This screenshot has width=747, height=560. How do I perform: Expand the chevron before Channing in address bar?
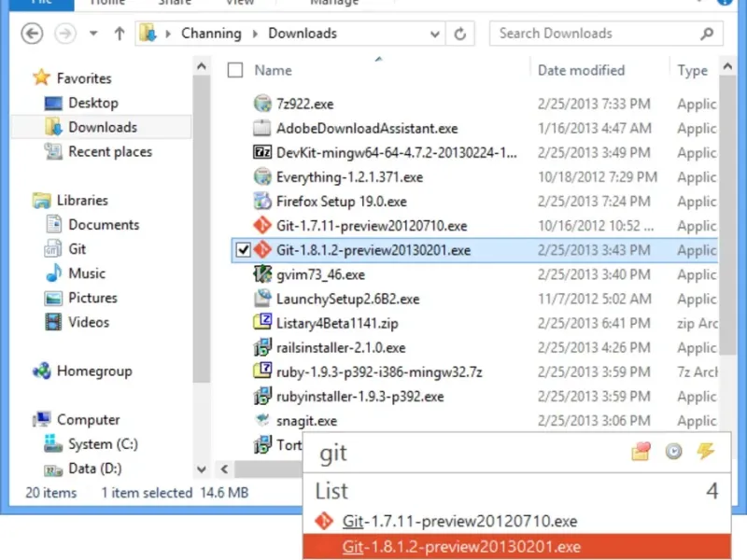(168, 34)
